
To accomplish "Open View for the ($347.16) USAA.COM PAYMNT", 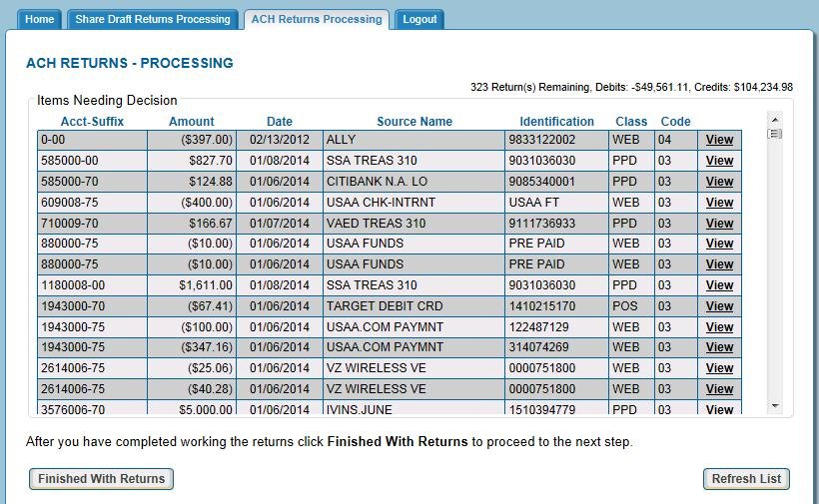I will tap(719, 347).
